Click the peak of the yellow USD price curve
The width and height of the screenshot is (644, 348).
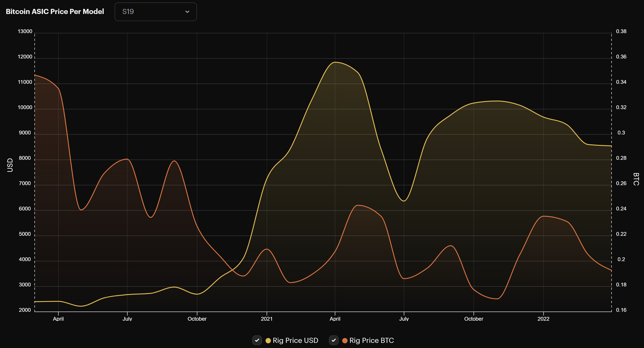click(335, 63)
